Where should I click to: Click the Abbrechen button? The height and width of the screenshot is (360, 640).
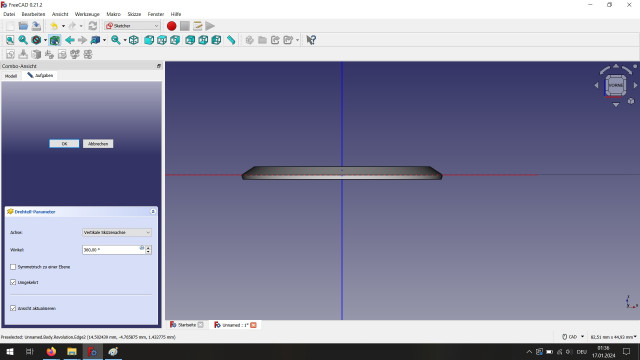coord(98,144)
